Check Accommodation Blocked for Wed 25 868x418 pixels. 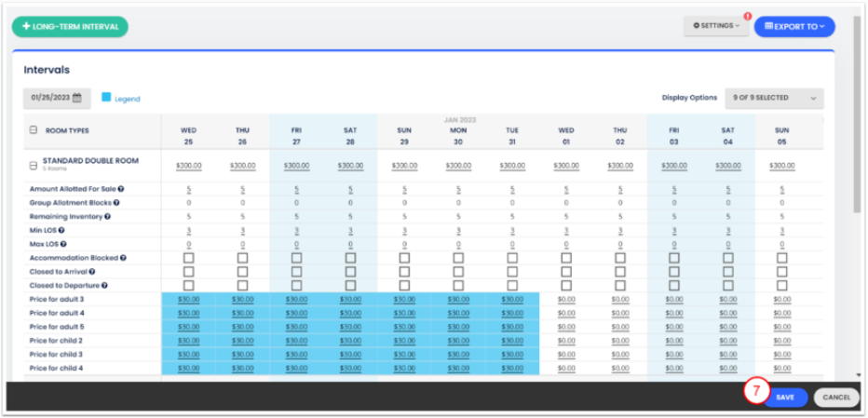[188, 258]
